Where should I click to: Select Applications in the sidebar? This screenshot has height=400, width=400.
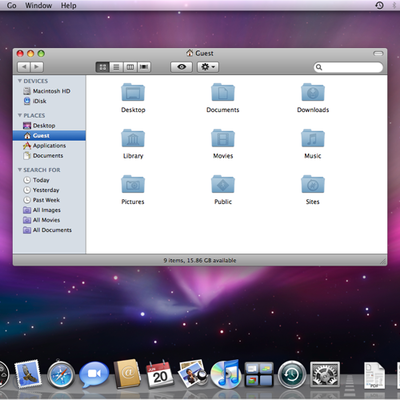tap(49, 146)
